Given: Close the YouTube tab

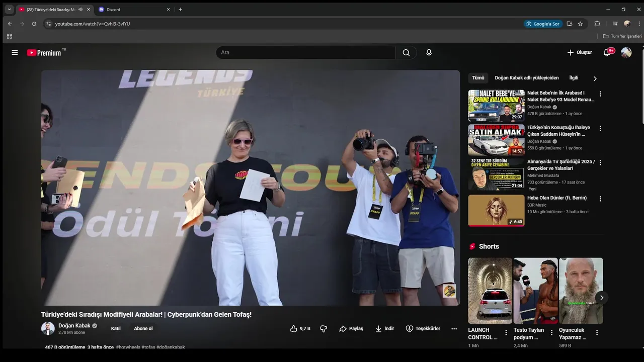Looking at the screenshot, I should click(89, 10).
